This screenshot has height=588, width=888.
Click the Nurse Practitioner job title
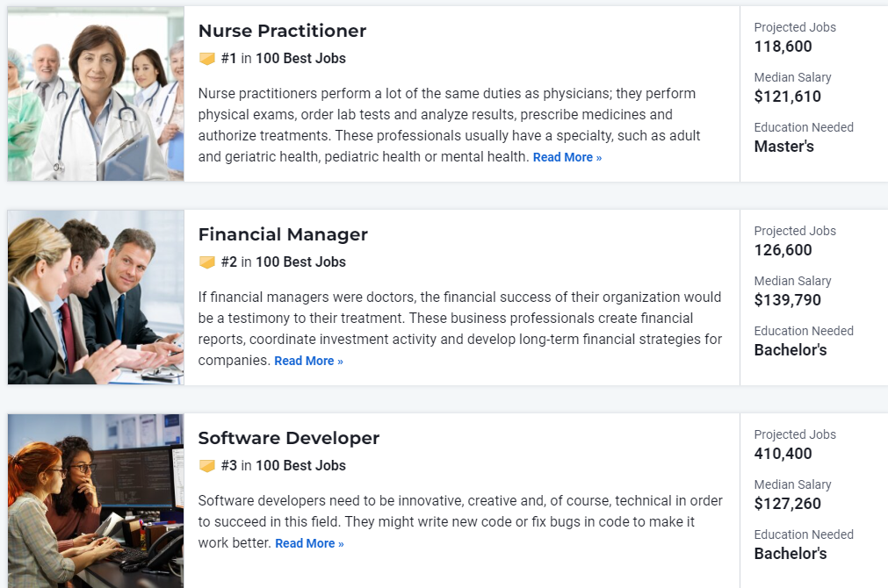pyautogui.click(x=282, y=31)
